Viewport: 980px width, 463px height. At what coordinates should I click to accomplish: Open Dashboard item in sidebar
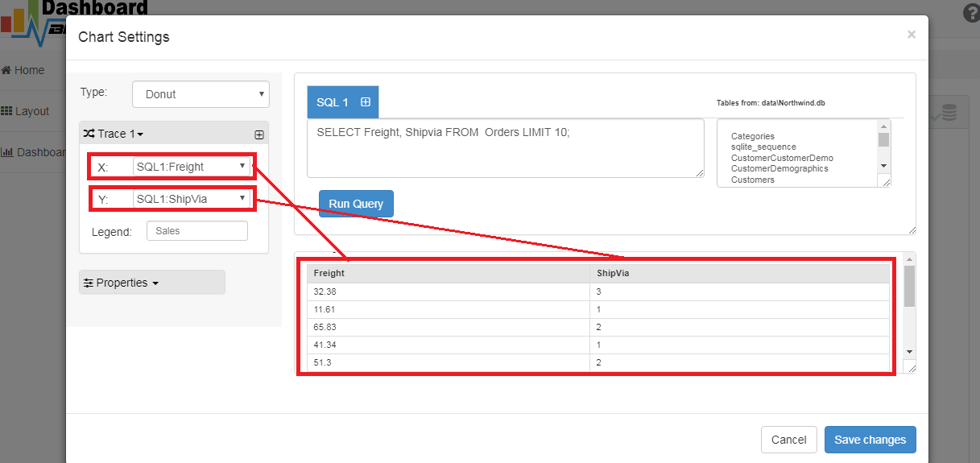(33, 152)
